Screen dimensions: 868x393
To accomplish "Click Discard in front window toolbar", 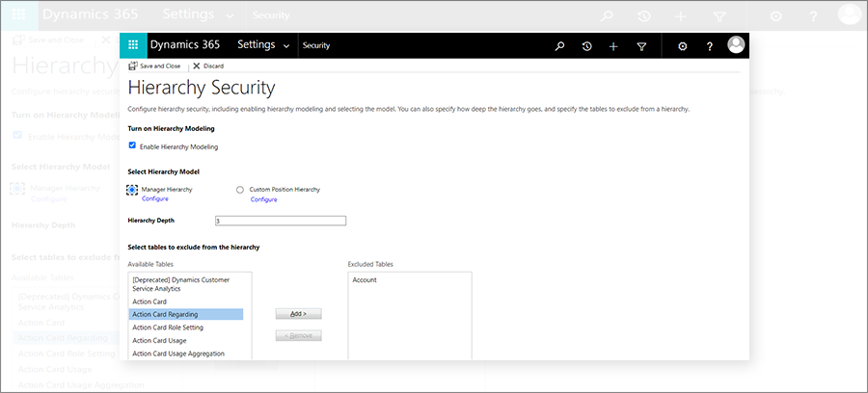I will coord(208,65).
